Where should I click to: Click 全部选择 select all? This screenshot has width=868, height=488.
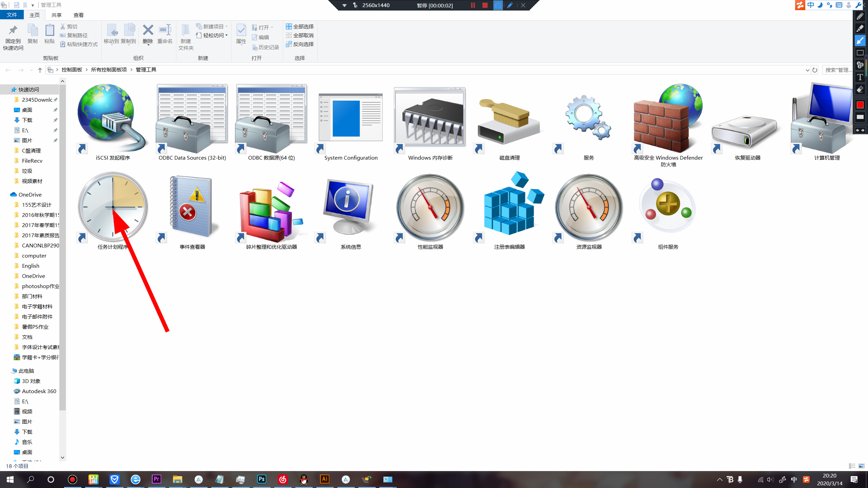click(300, 26)
